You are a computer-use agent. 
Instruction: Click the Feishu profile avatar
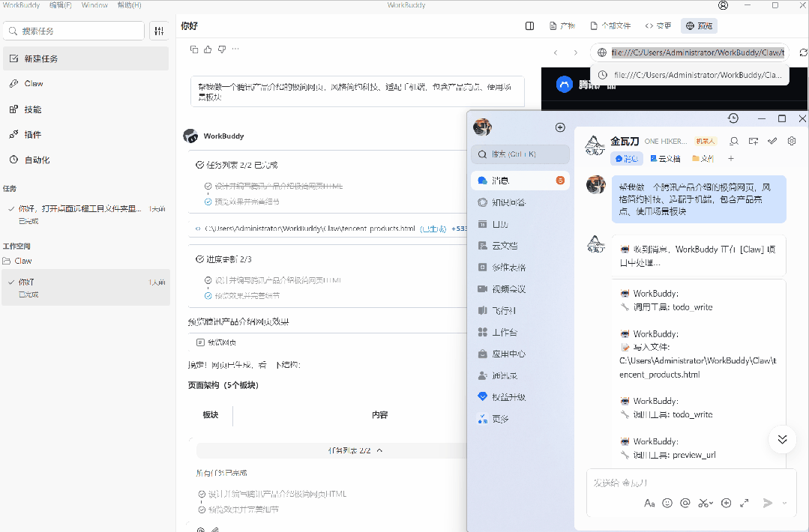click(482, 127)
